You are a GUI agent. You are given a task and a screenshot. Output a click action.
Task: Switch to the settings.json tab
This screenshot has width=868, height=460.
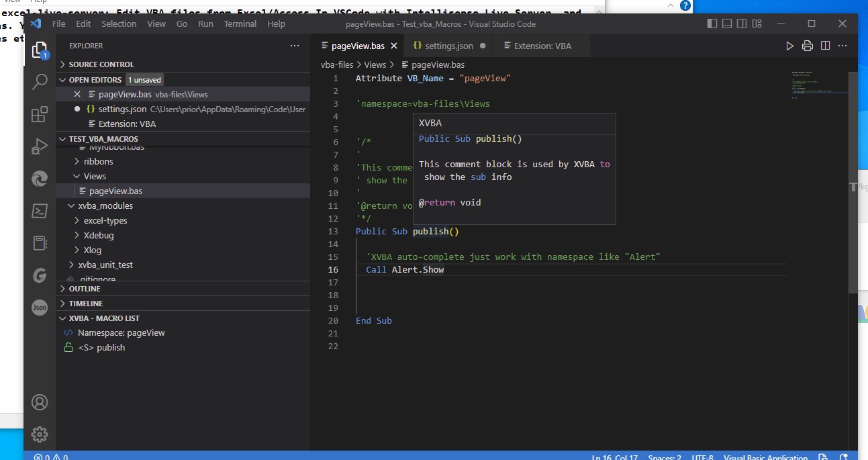click(x=448, y=46)
